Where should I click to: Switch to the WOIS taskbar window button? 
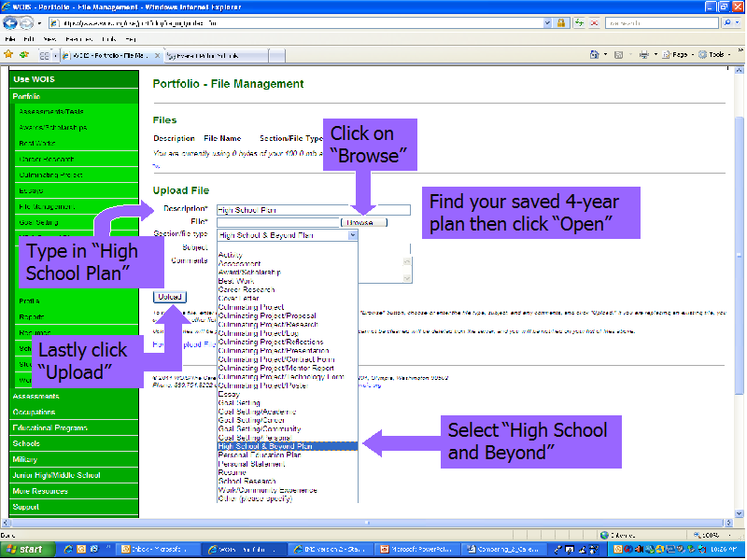click(x=244, y=549)
